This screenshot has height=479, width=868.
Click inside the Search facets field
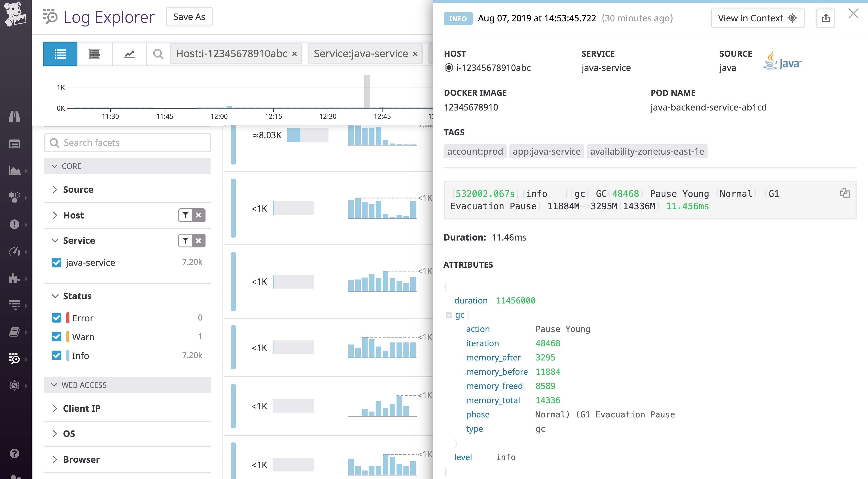127,142
